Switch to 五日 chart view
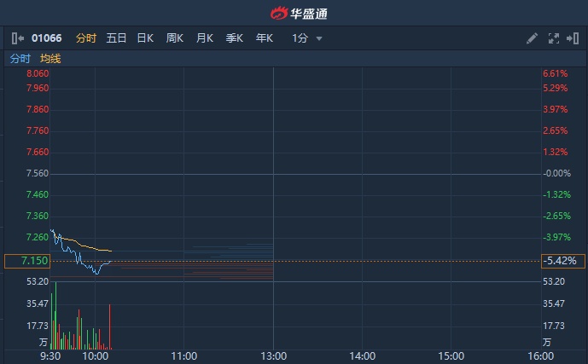This screenshot has height=364, width=588. click(116, 38)
